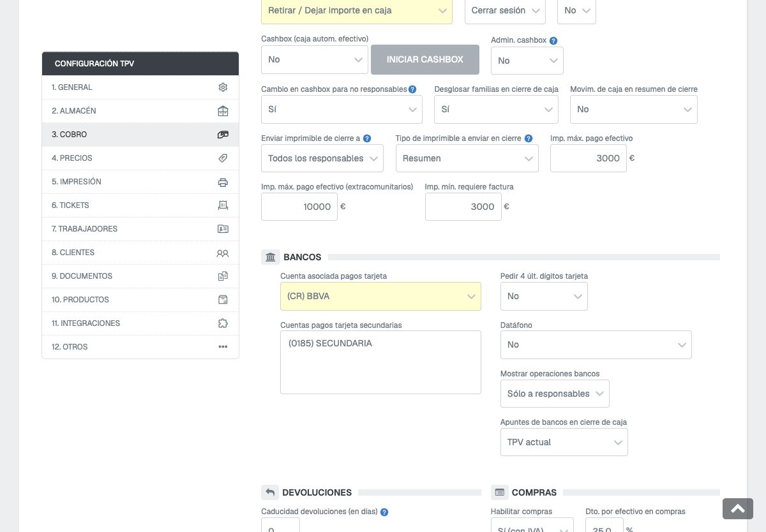Click the gear icon beside 1. General

(x=223, y=87)
